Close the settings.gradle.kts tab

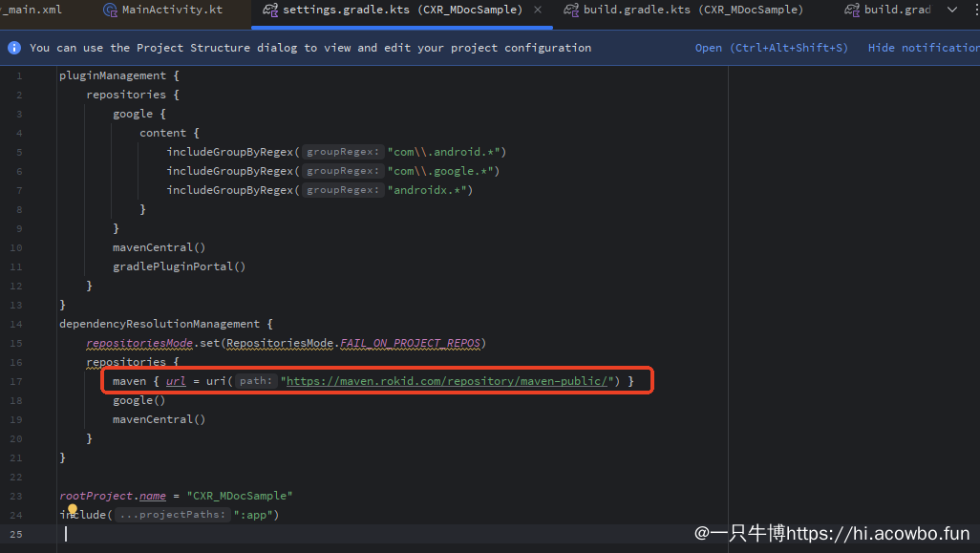click(538, 10)
